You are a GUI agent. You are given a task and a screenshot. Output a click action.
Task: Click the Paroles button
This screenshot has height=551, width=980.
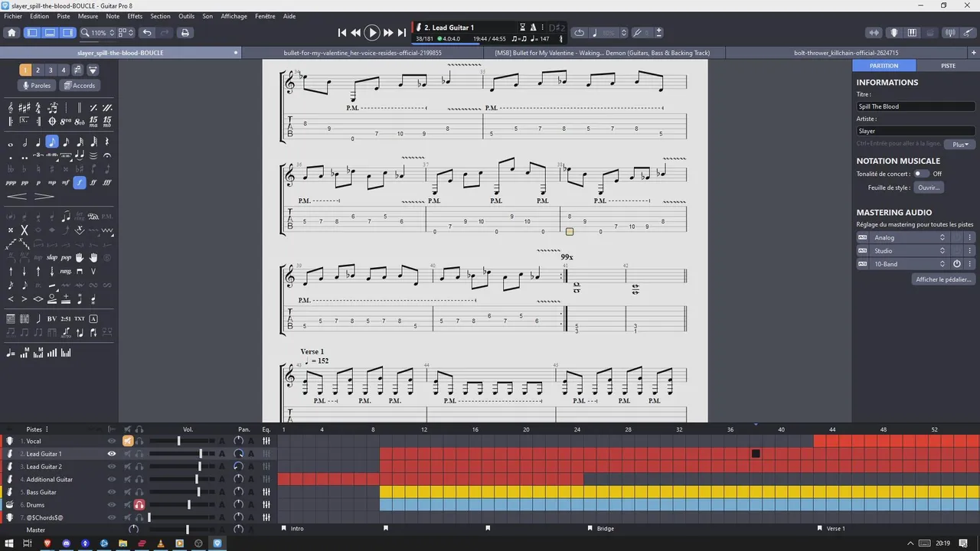[37, 86]
